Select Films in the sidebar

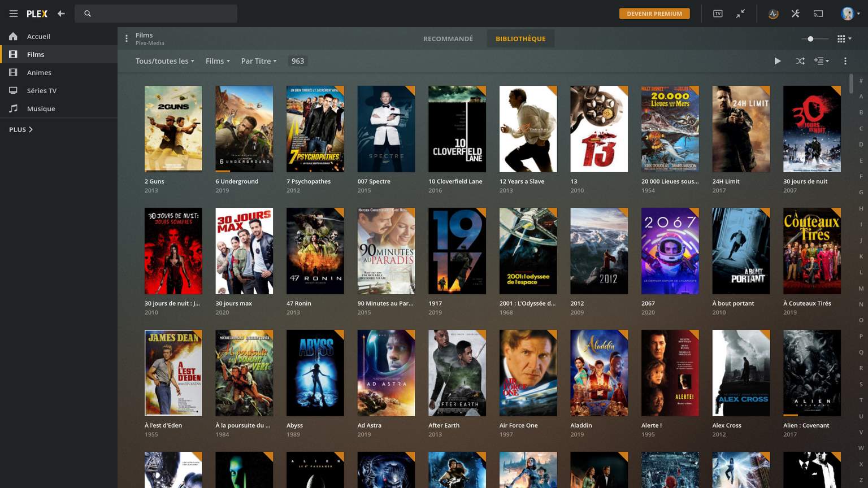pos(59,54)
